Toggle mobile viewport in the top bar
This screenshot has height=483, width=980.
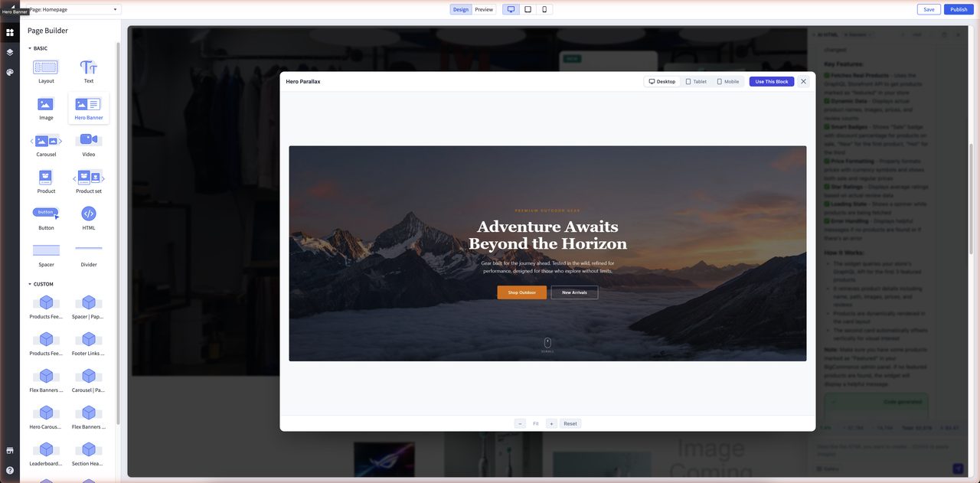coord(544,8)
